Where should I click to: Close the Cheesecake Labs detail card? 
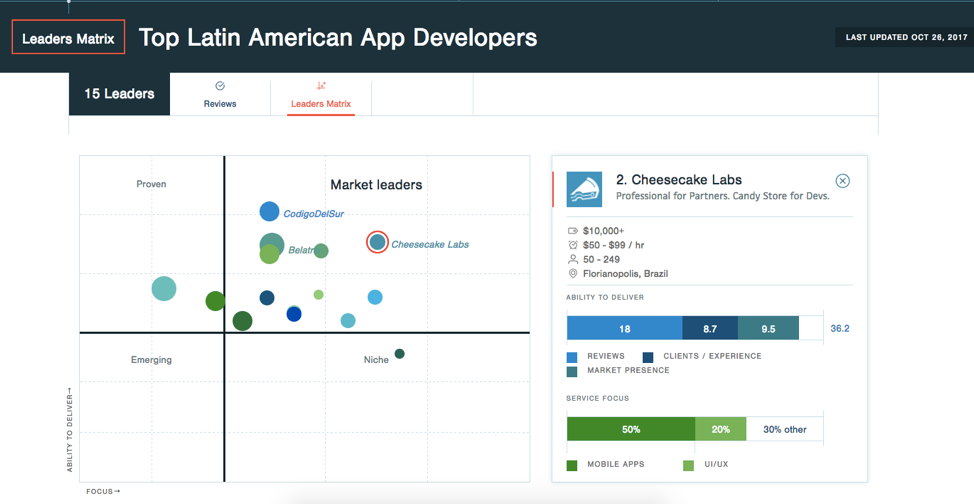[842, 181]
